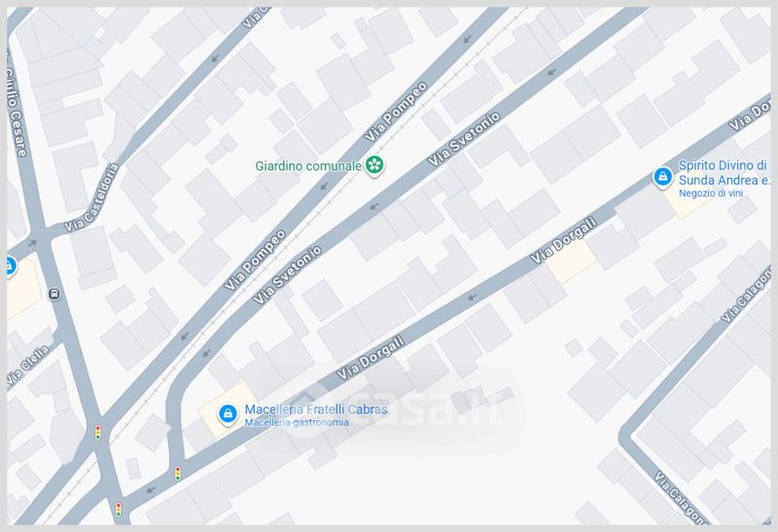Viewport: 778px width, 532px height.
Task: Click the Via Ciella street label
Action: click(x=28, y=366)
